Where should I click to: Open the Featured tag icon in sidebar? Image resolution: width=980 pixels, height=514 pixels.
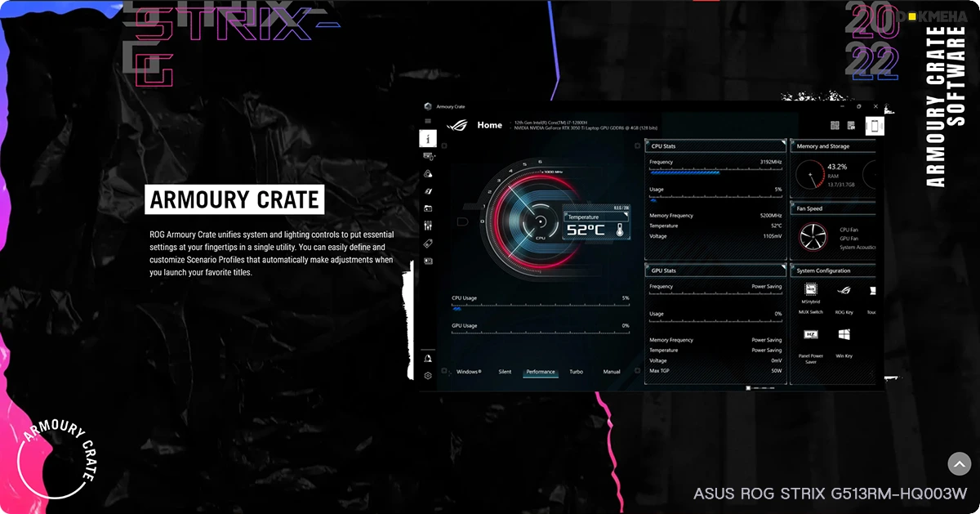[428, 244]
